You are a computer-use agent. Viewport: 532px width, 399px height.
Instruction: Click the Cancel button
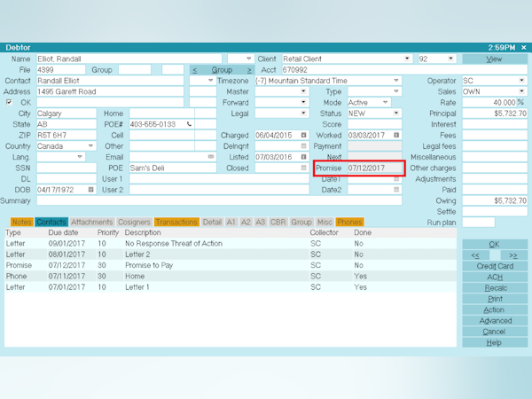tap(495, 332)
